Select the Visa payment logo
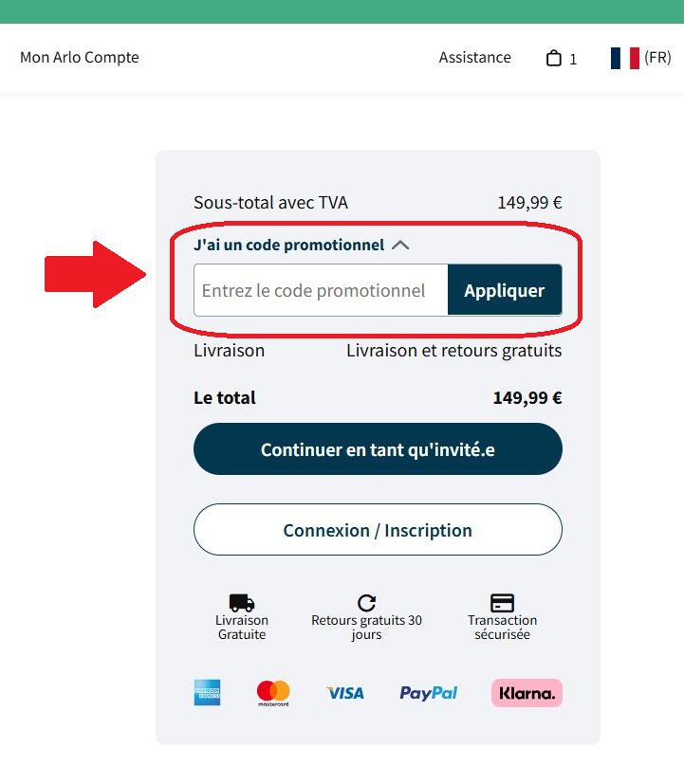The height and width of the screenshot is (784, 684). tap(345, 692)
